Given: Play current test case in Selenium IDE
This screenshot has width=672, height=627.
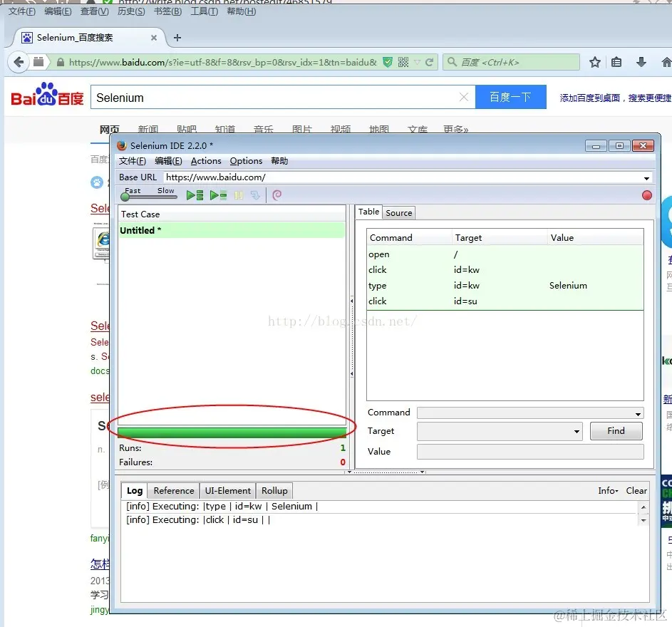Looking at the screenshot, I should pos(219,195).
